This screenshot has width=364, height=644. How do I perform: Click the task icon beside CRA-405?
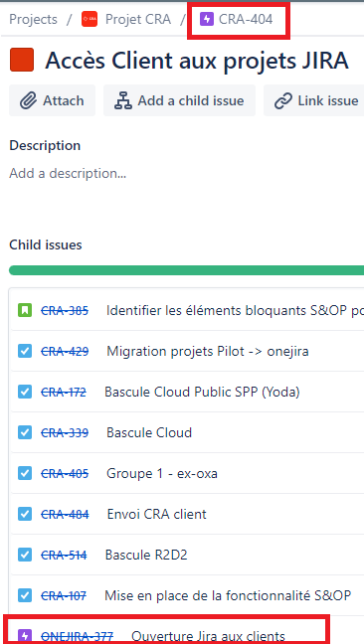pos(25,473)
